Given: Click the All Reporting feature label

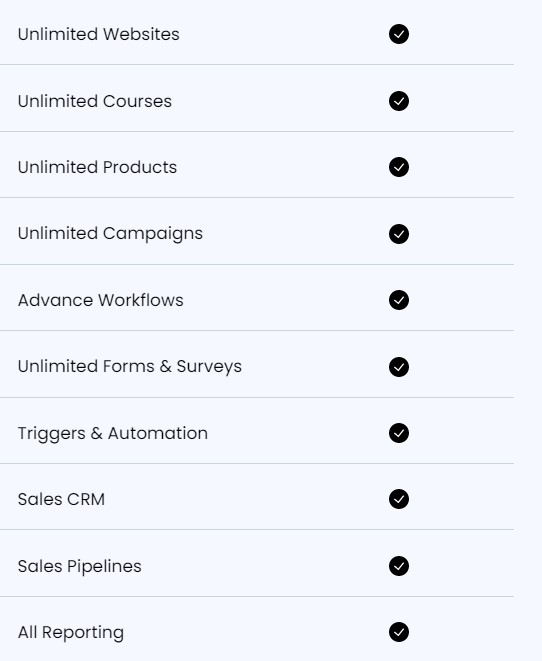Looking at the screenshot, I should click(71, 633).
